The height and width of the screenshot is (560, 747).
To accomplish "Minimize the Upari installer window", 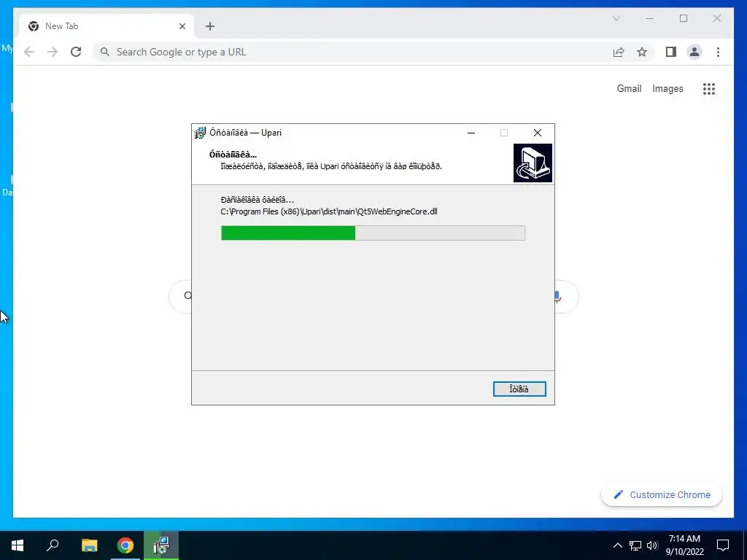I will pyautogui.click(x=471, y=133).
